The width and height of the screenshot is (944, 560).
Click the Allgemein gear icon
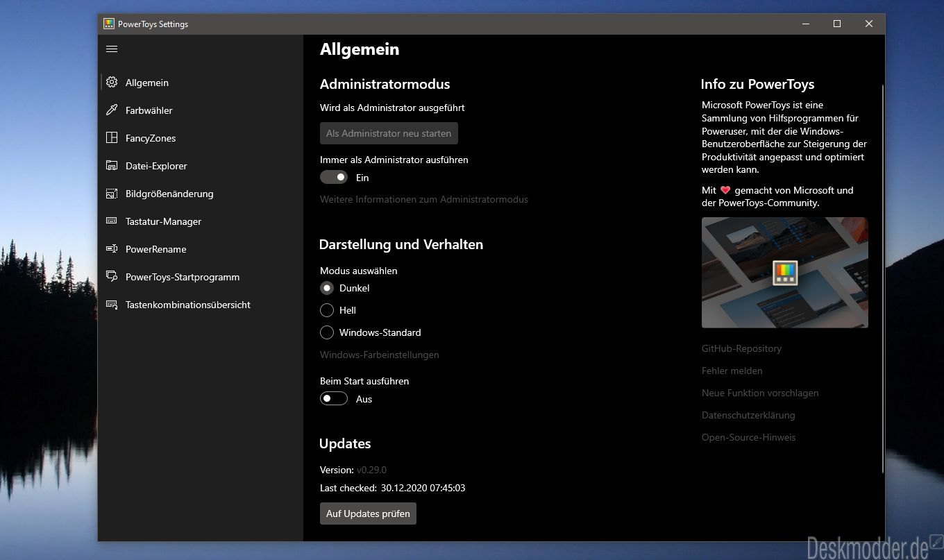click(112, 83)
